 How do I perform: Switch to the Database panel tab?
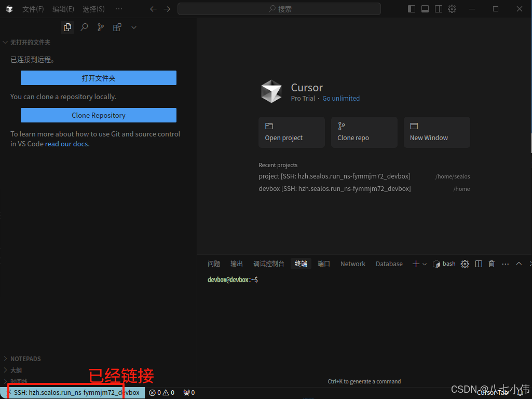(389, 264)
